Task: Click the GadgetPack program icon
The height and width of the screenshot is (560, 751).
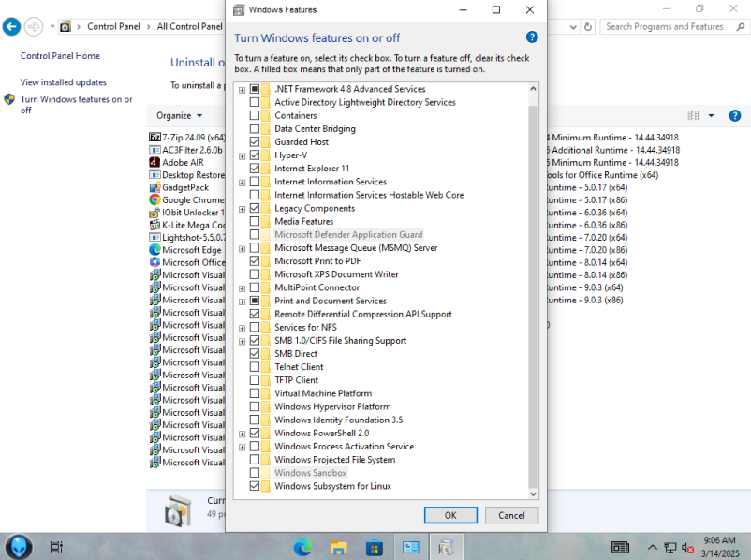Action: coord(155,187)
